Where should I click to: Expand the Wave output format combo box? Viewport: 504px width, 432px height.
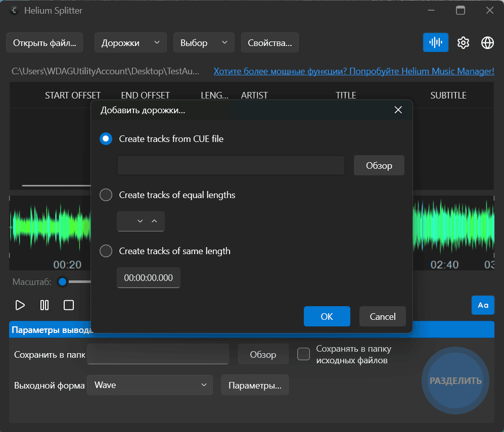[x=150, y=385]
